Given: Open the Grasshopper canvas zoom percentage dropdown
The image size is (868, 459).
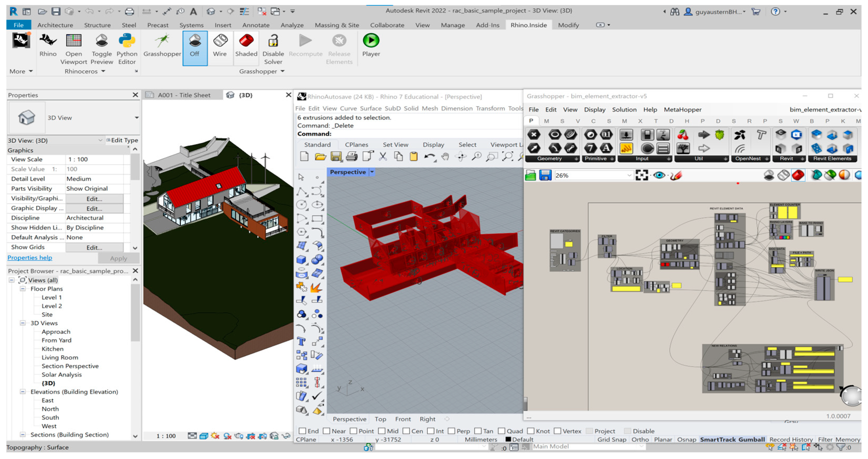Looking at the screenshot, I should pyautogui.click(x=629, y=175).
